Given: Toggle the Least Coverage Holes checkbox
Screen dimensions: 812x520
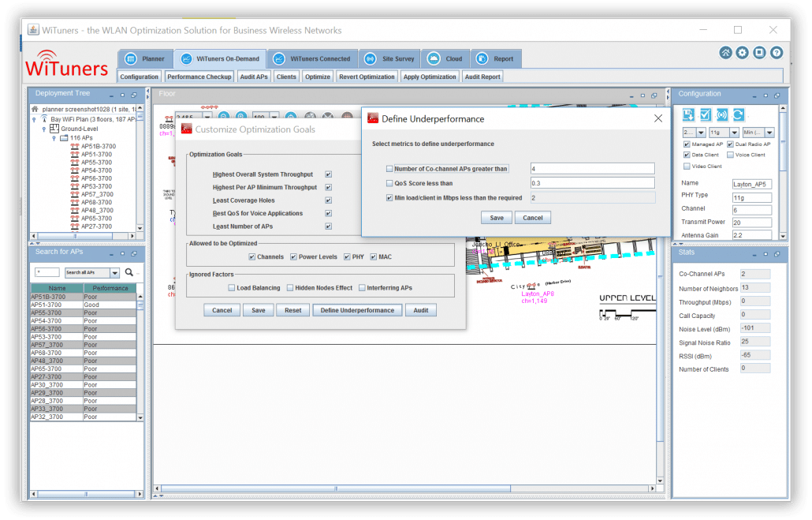Looking at the screenshot, I should click(328, 200).
